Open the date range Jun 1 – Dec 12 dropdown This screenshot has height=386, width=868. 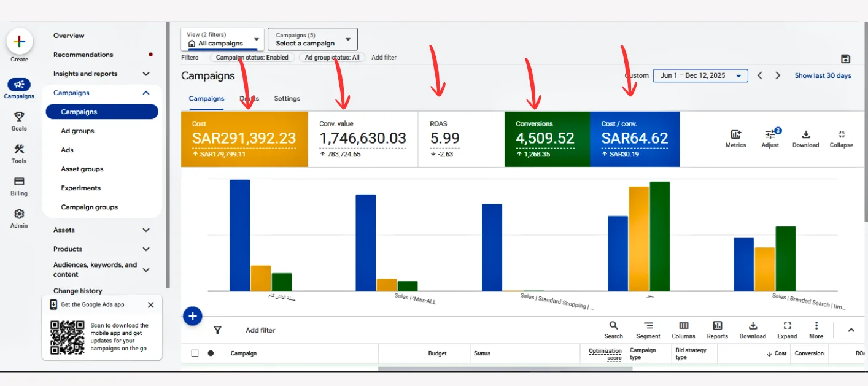coord(700,75)
